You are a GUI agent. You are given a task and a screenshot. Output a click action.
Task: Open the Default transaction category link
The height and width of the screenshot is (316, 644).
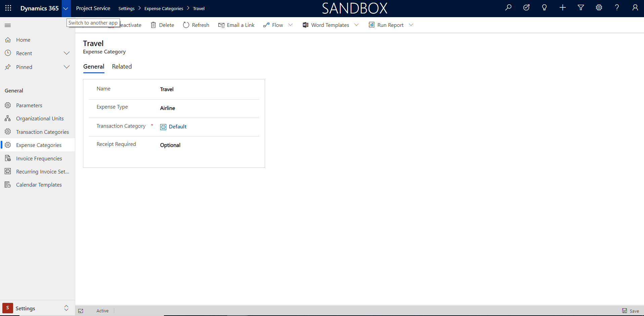pos(177,127)
